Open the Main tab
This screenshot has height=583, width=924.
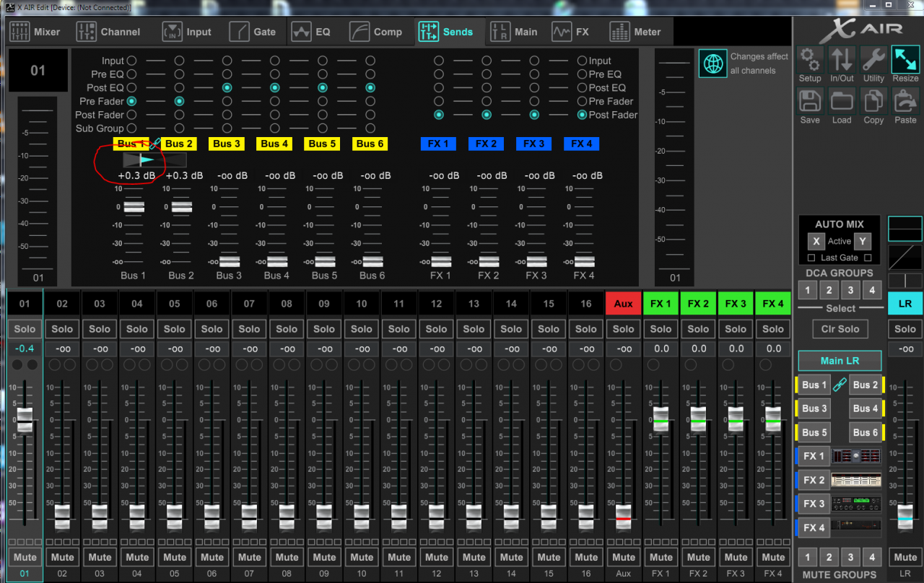click(x=514, y=32)
